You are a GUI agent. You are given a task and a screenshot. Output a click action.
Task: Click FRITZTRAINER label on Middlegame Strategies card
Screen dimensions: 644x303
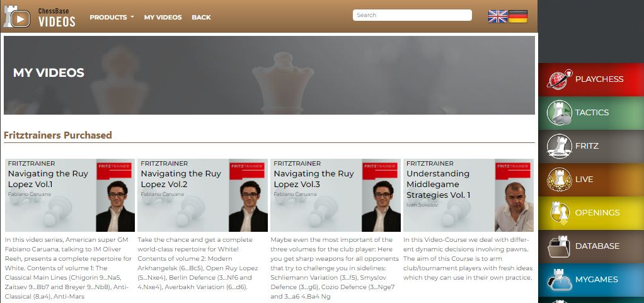coord(430,163)
